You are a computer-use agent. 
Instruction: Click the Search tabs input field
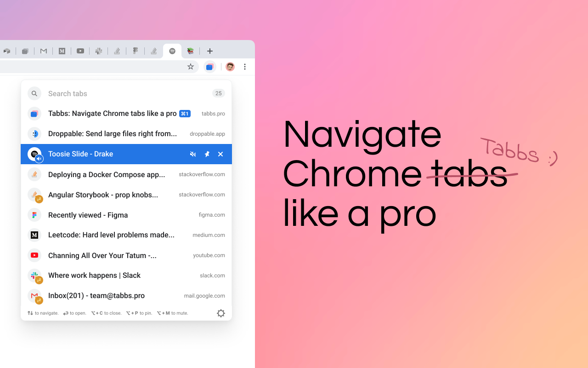pyautogui.click(x=126, y=93)
